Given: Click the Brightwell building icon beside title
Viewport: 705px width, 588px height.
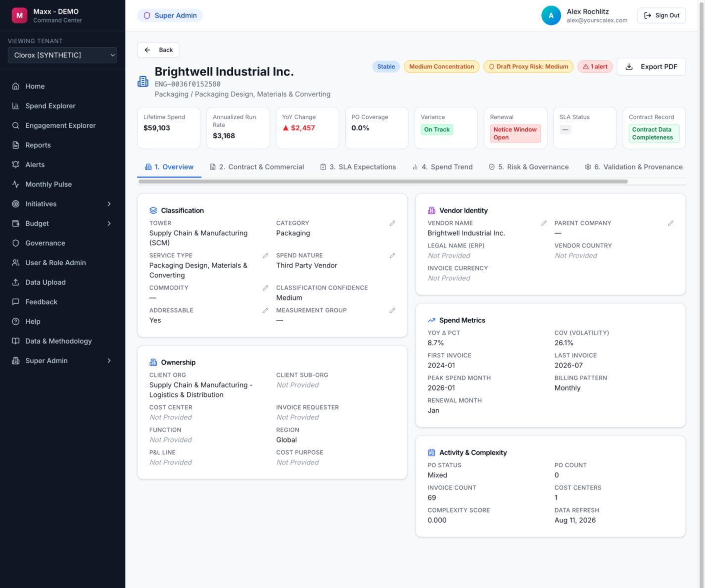Looking at the screenshot, I should (x=143, y=81).
